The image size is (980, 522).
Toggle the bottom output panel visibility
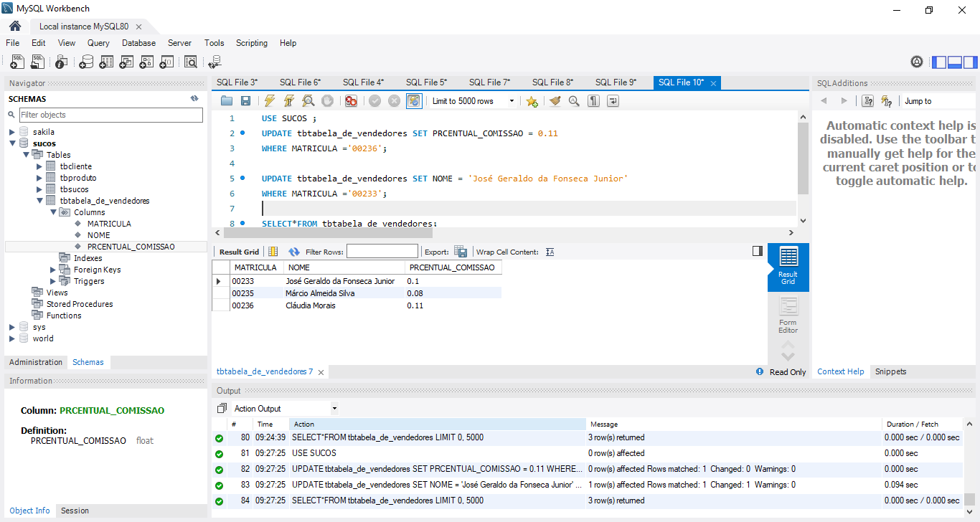(x=954, y=62)
